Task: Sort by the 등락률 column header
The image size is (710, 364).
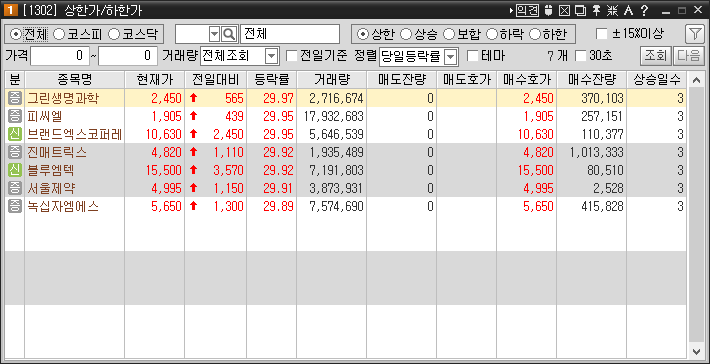Action: coord(272,80)
